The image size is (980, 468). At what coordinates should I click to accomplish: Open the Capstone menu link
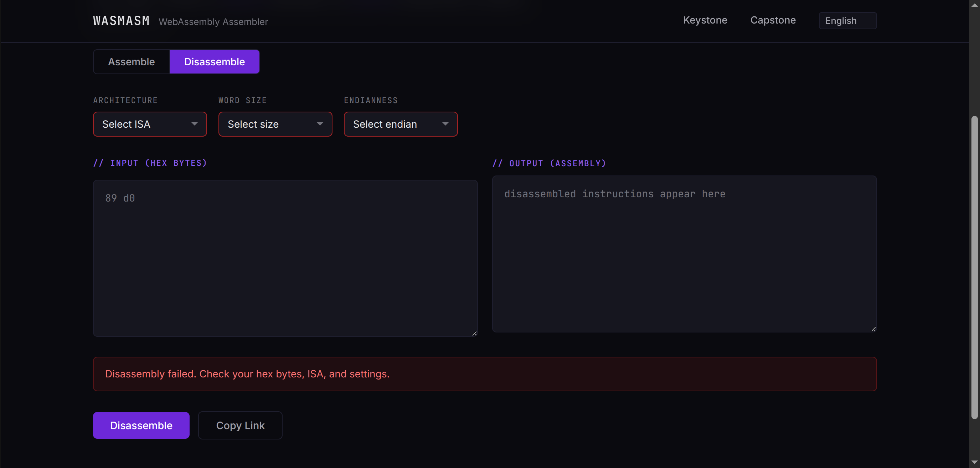tap(773, 20)
